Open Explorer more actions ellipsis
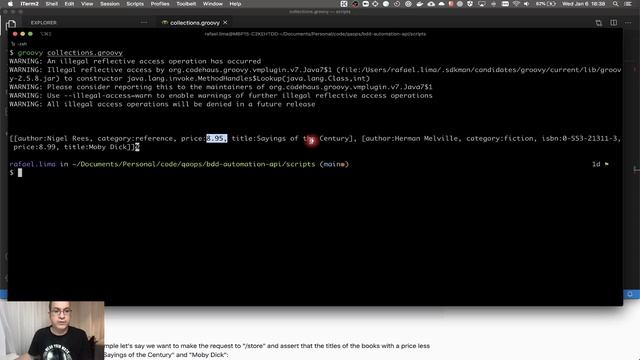The height and width of the screenshot is (360, 640). [x=144, y=22]
